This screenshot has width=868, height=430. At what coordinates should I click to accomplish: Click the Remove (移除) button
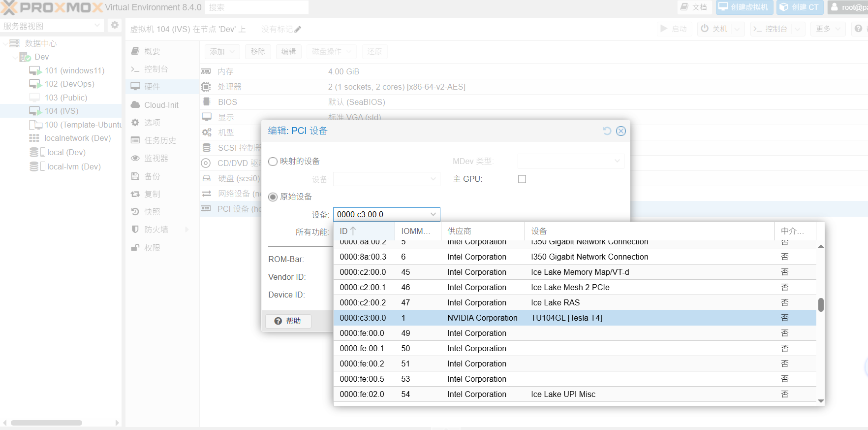pyautogui.click(x=258, y=51)
